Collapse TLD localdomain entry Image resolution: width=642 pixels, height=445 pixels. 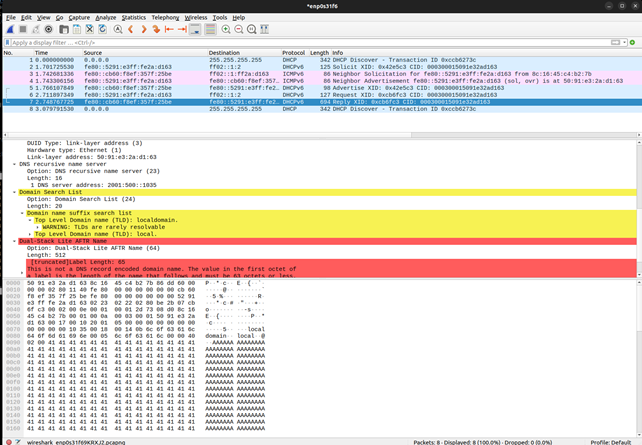coord(30,220)
